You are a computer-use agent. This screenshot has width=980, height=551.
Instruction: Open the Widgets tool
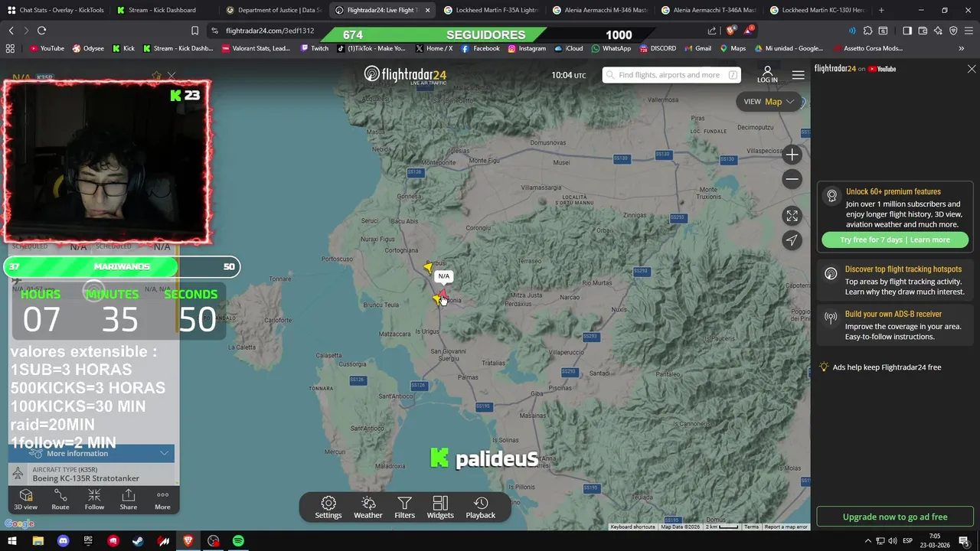(440, 507)
